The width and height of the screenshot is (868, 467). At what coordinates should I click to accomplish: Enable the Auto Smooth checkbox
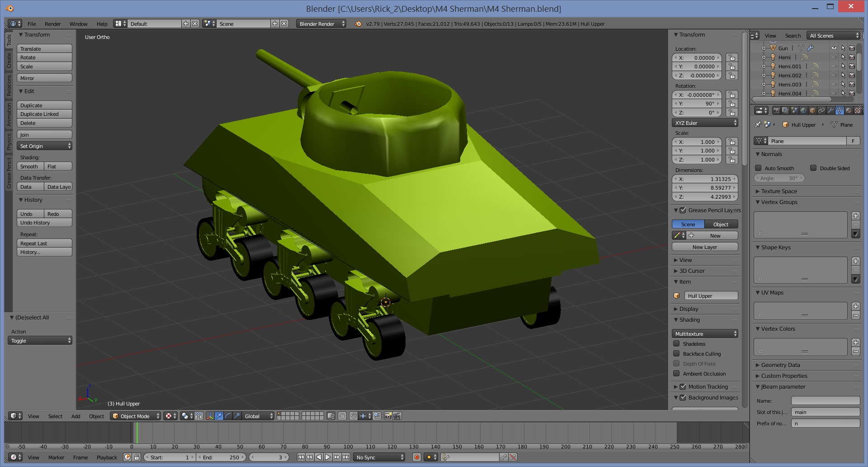click(759, 168)
